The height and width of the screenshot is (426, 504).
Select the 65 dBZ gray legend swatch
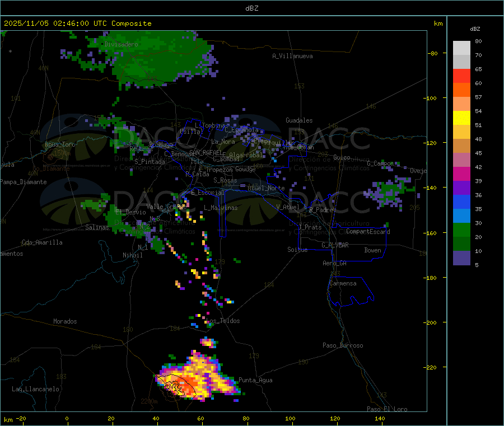(461, 62)
